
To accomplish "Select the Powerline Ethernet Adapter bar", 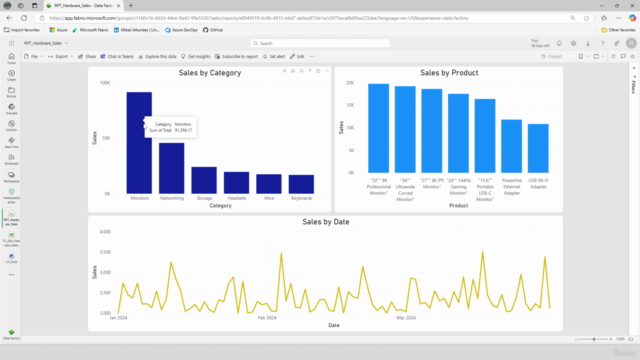I will [x=511, y=146].
